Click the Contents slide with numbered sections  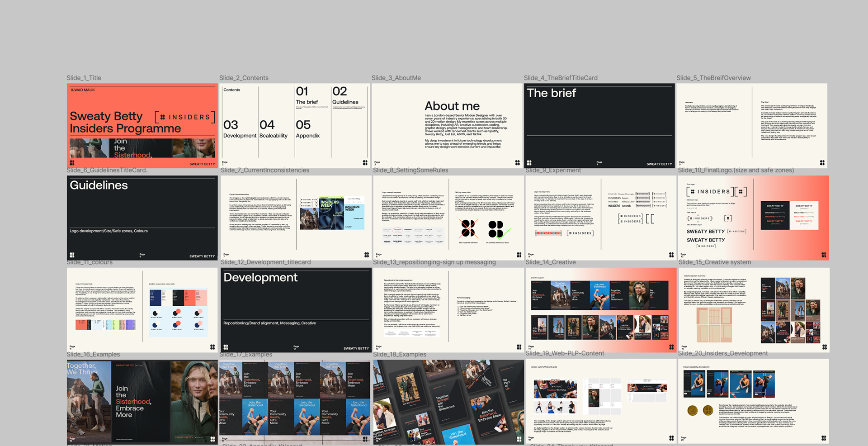(295, 126)
